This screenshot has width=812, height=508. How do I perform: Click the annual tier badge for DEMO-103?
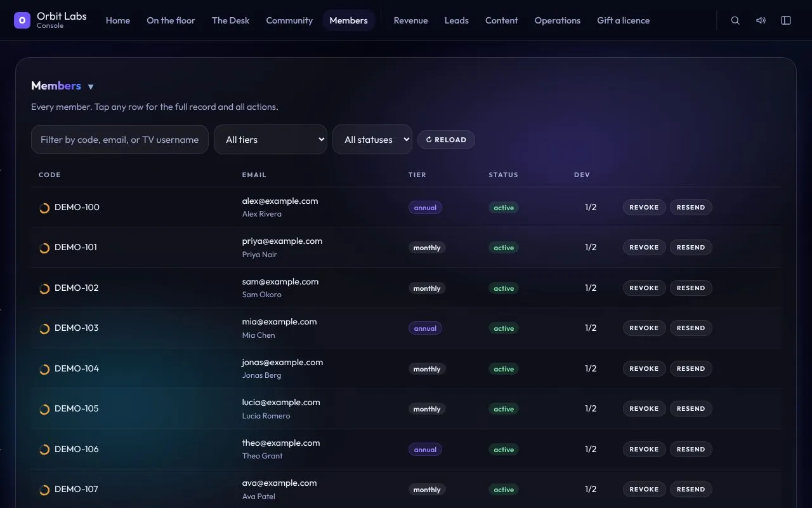[x=425, y=328]
